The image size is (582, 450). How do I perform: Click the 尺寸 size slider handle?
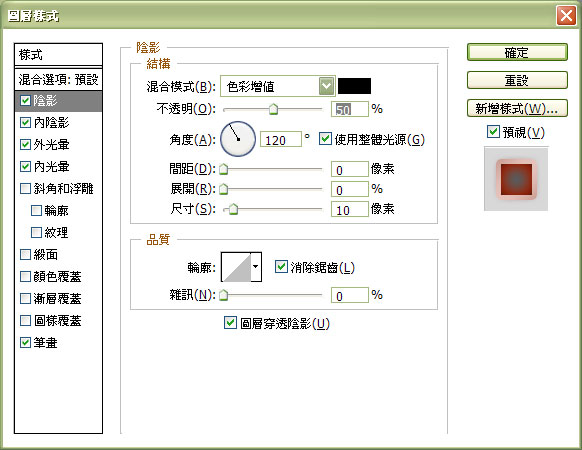coord(233,209)
